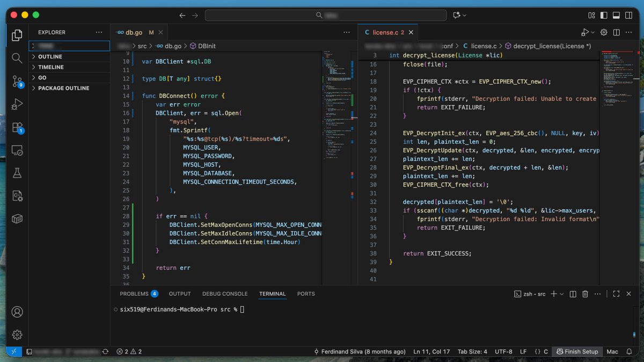Open the PORTS panel tab
The height and width of the screenshot is (362, 644).
[x=306, y=294]
